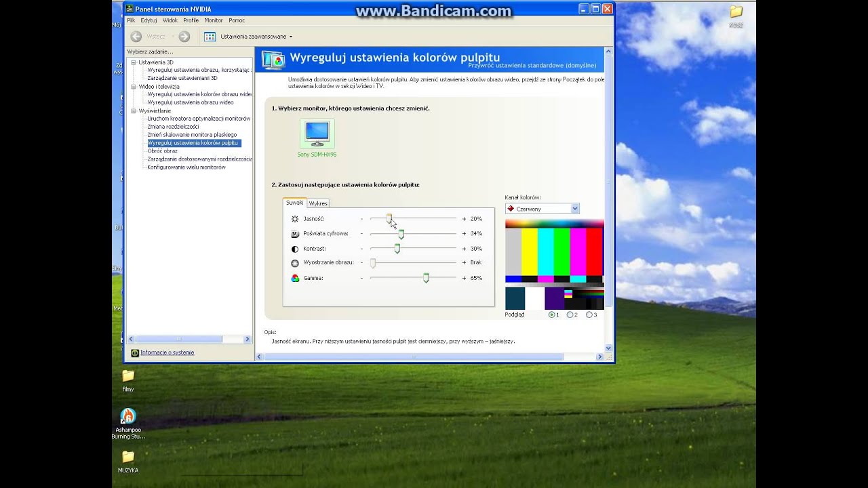Click Przywróć ustawienia standardowe link
This screenshot has width=868, height=488.
532,66
